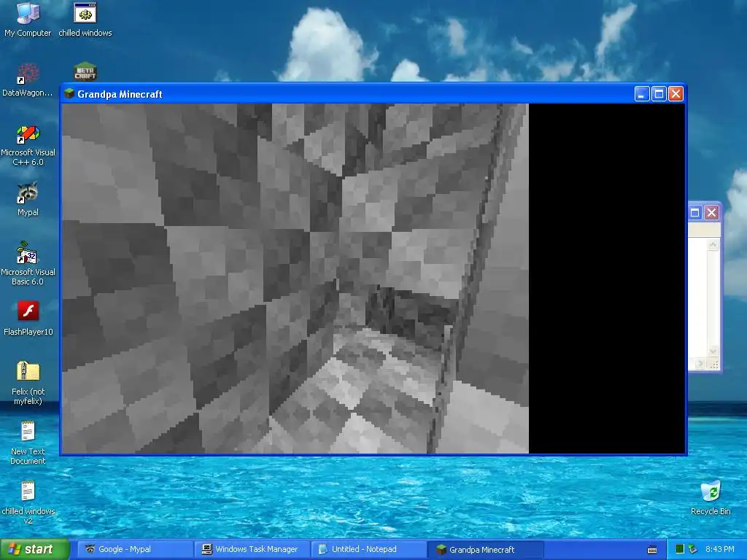Click the BetaCraft desktop icon

tap(85, 71)
